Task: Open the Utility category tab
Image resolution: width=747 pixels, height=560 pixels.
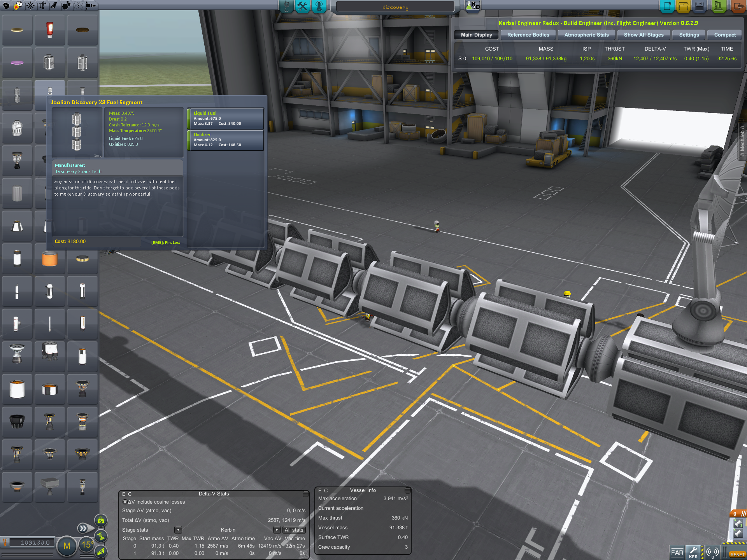Action: (x=67, y=5)
